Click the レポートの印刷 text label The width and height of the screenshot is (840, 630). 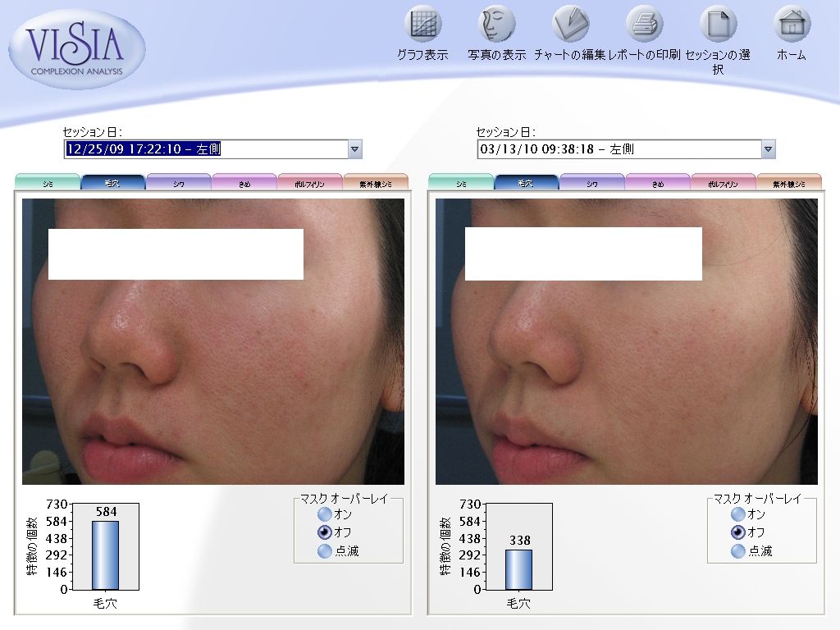click(x=645, y=55)
